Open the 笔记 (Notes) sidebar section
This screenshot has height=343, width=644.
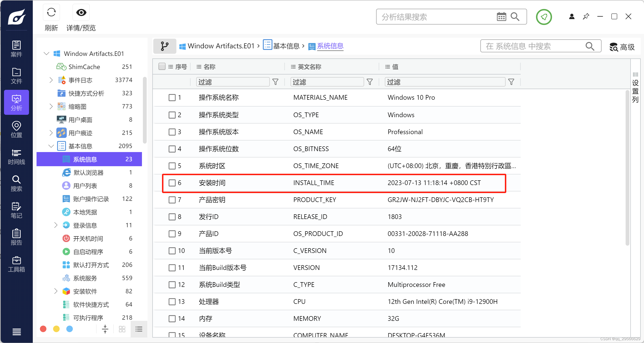[x=17, y=210]
